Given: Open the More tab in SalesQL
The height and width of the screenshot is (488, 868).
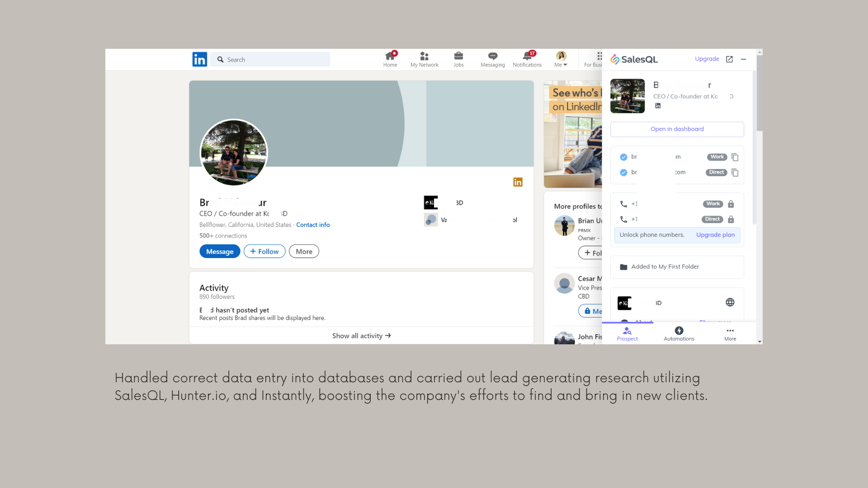Looking at the screenshot, I should tap(730, 334).
